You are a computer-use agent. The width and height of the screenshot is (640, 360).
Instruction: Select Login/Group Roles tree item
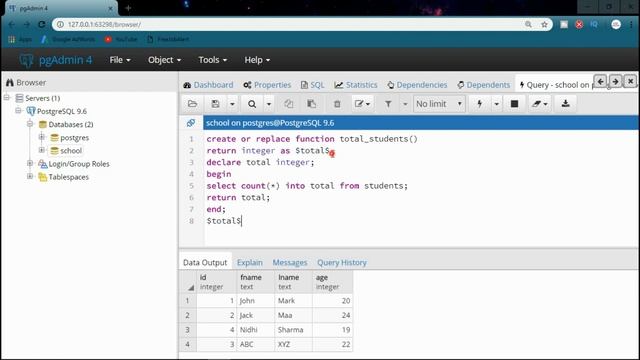coord(79,164)
